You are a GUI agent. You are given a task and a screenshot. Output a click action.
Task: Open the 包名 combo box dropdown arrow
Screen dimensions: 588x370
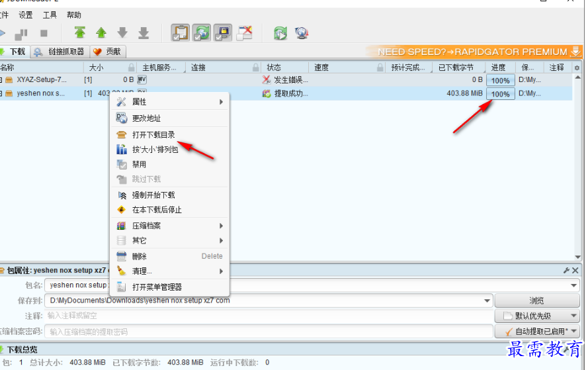click(573, 285)
